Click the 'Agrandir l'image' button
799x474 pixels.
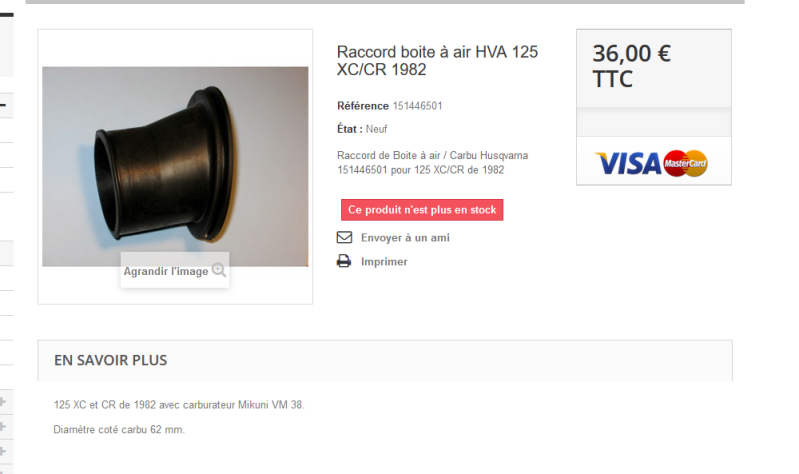175,271
